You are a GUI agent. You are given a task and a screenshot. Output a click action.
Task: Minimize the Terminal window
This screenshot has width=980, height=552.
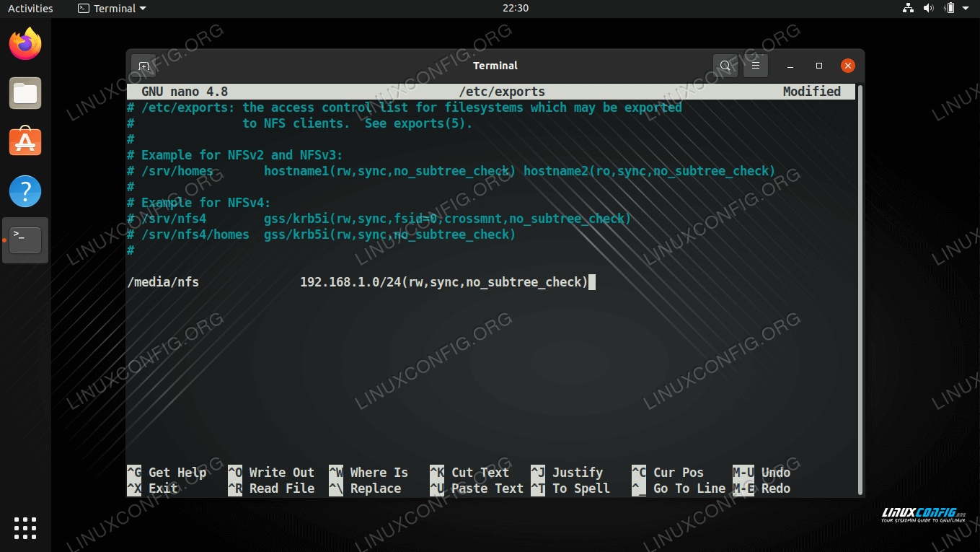(790, 66)
